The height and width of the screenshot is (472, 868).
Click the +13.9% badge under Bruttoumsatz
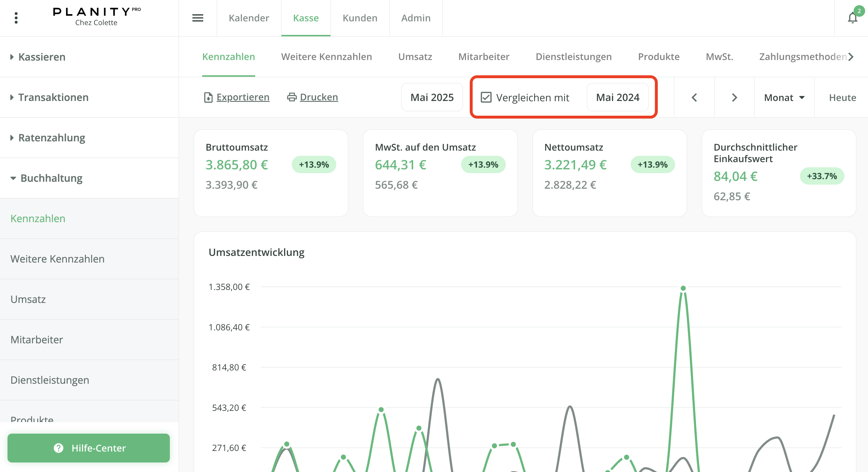click(314, 164)
